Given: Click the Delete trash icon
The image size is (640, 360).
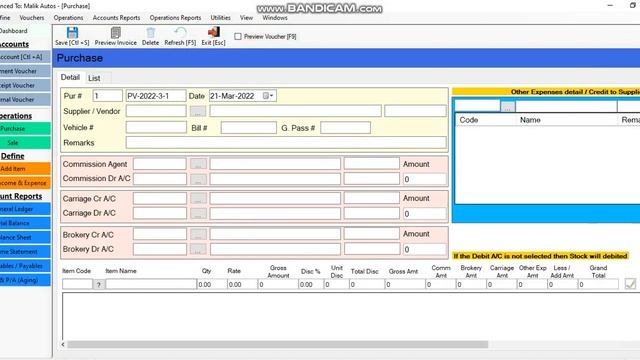Looking at the screenshot, I should pos(151,33).
